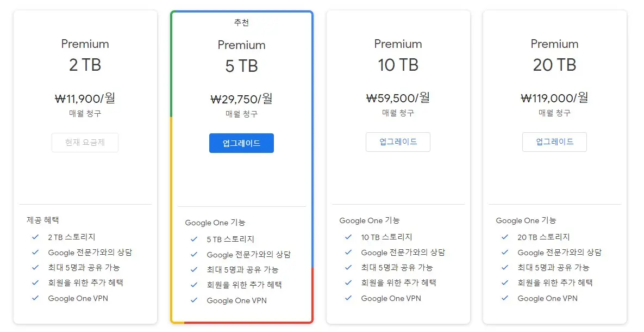Click the Google One 기능 heading in the 10 TB card
Viewport: 644px width, 332px height.
[x=369, y=220]
